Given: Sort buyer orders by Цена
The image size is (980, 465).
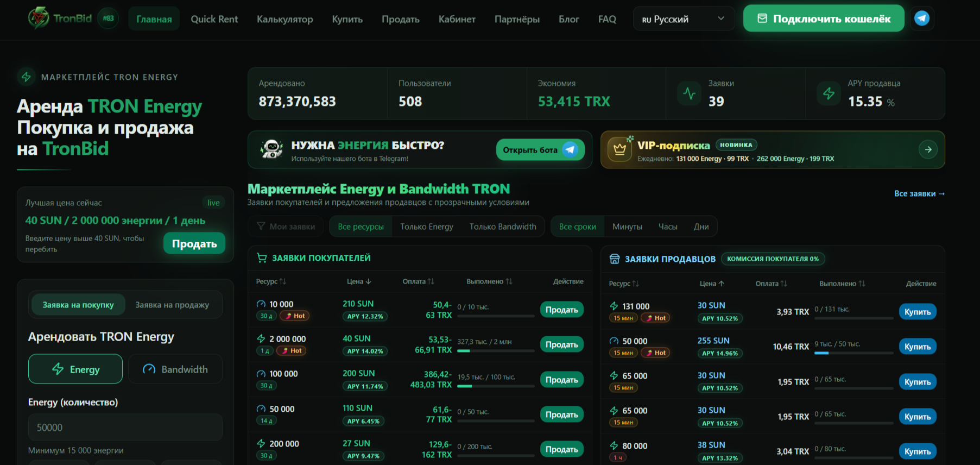Looking at the screenshot, I should click(359, 281).
